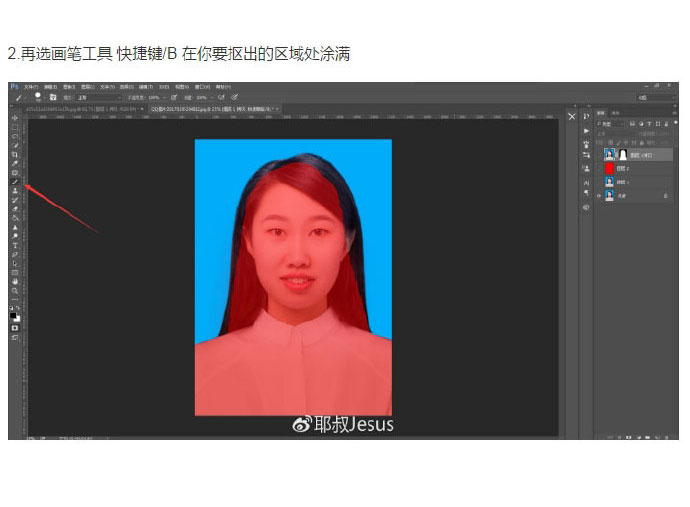
Task: Open the History panel icon
Action: click(x=586, y=116)
